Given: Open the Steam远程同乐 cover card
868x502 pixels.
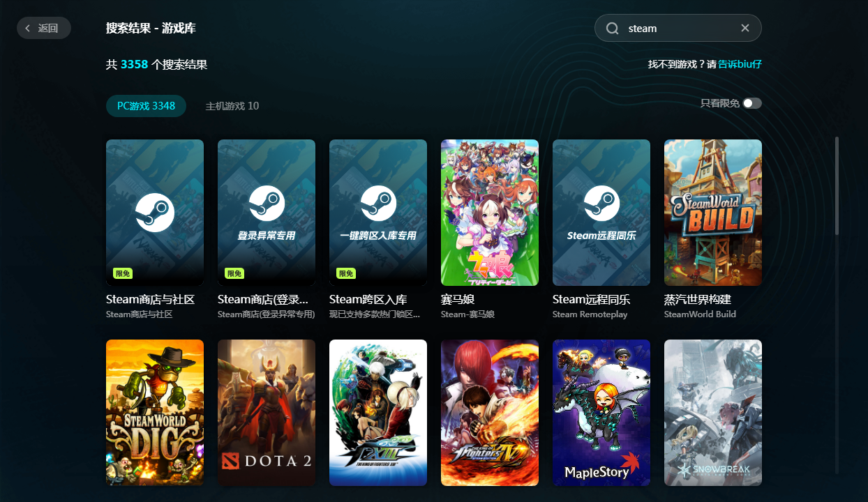Looking at the screenshot, I should (601, 213).
